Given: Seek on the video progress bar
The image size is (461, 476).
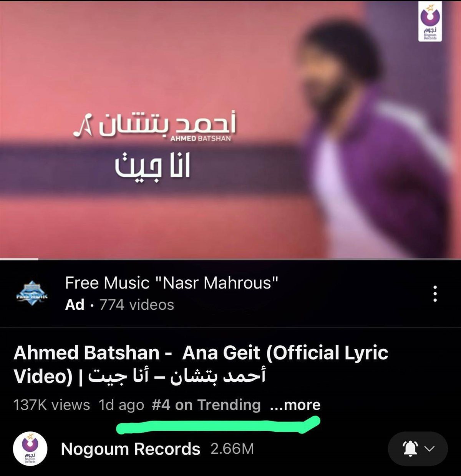Looking at the screenshot, I should click(230, 259).
